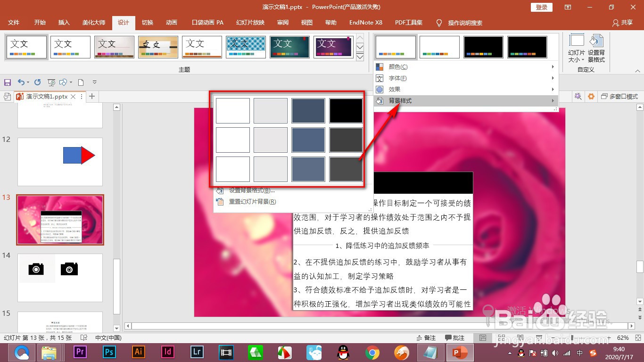Viewport: 644px width, 362px height.
Task: Save the presentation with the floppy icon
Action: [x=7, y=82]
